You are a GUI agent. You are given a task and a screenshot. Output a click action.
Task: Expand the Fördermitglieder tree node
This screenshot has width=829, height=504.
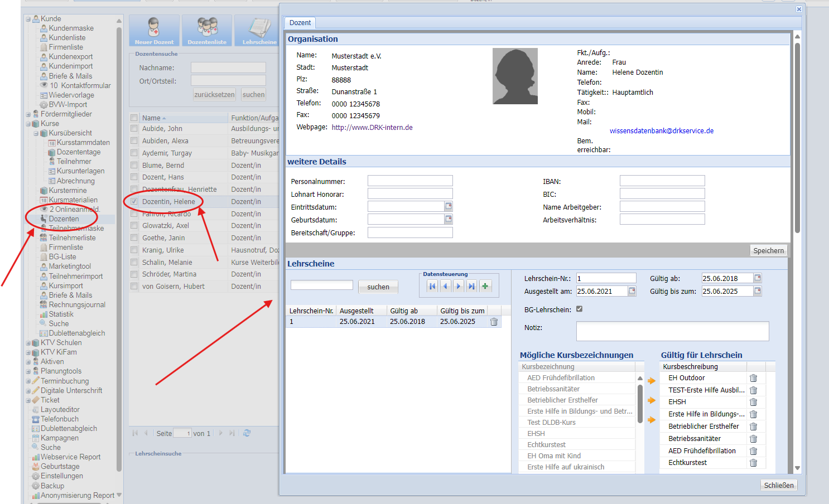pos(28,114)
